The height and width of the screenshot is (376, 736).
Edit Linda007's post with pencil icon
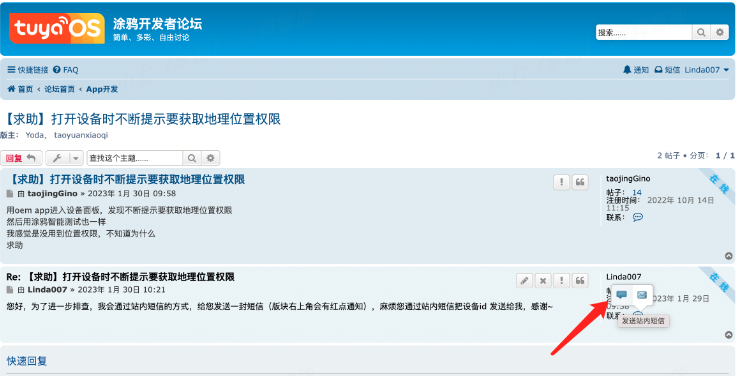pyautogui.click(x=524, y=281)
